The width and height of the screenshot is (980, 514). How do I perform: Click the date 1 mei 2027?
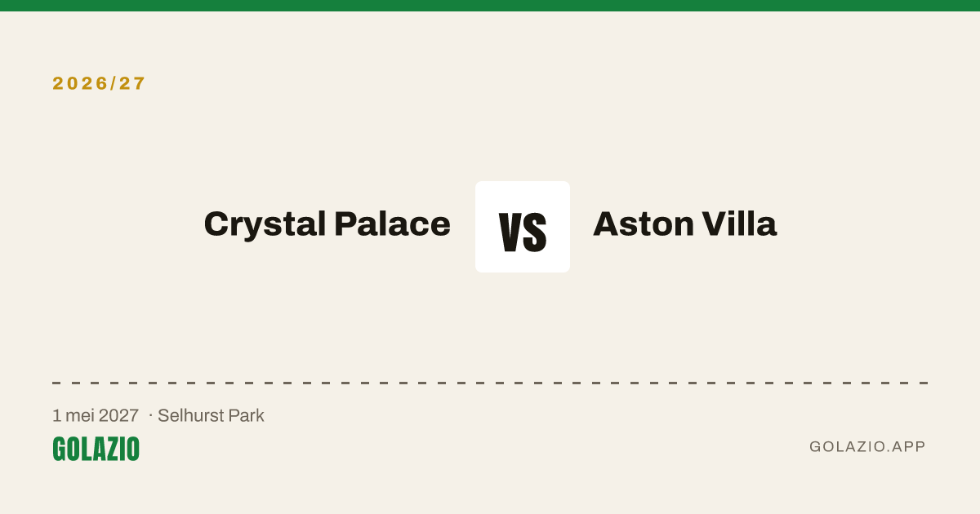[x=96, y=415]
